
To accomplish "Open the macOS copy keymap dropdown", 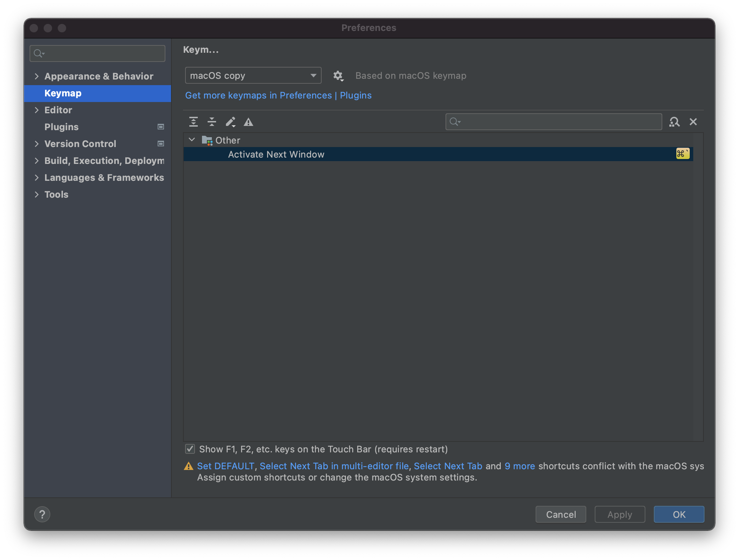I will pyautogui.click(x=253, y=76).
